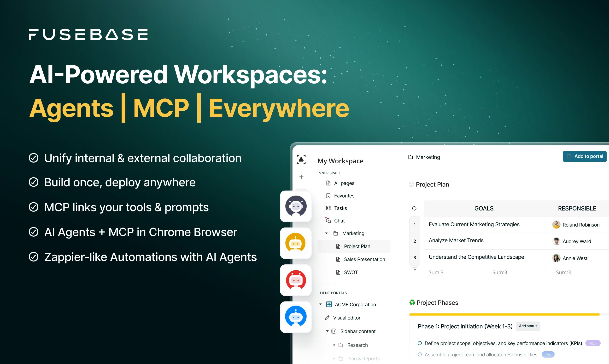Expand the Research folder
609x364 pixels.
(334, 345)
